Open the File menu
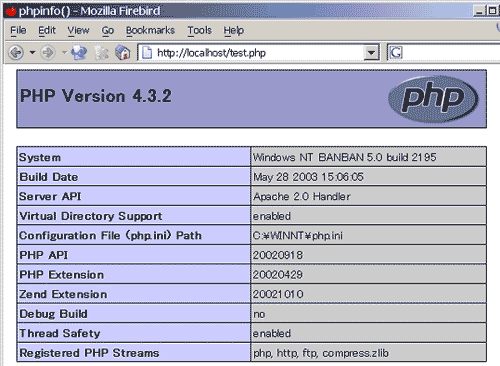This screenshot has height=366, width=500. 18,30
